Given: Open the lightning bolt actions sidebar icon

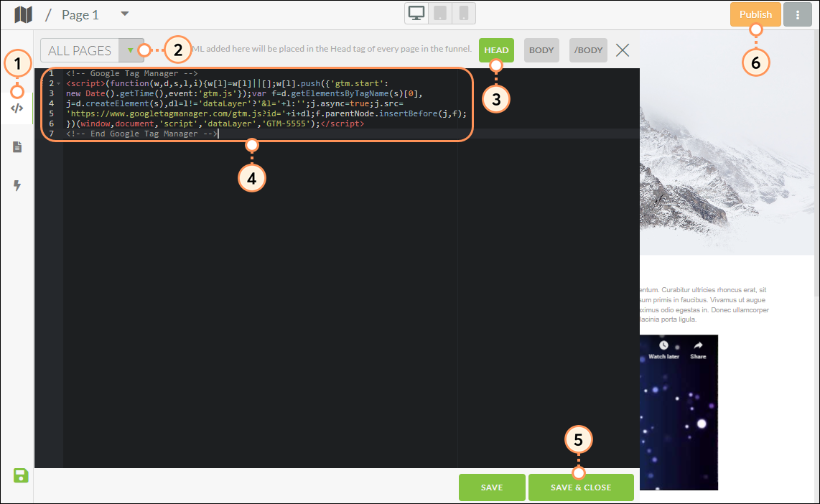Looking at the screenshot, I should coord(17,186).
